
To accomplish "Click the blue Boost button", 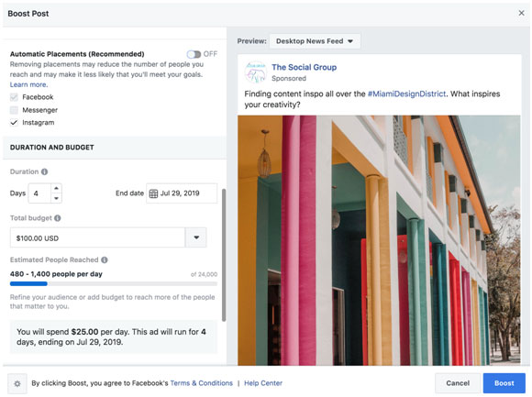I will (x=504, y=383).
